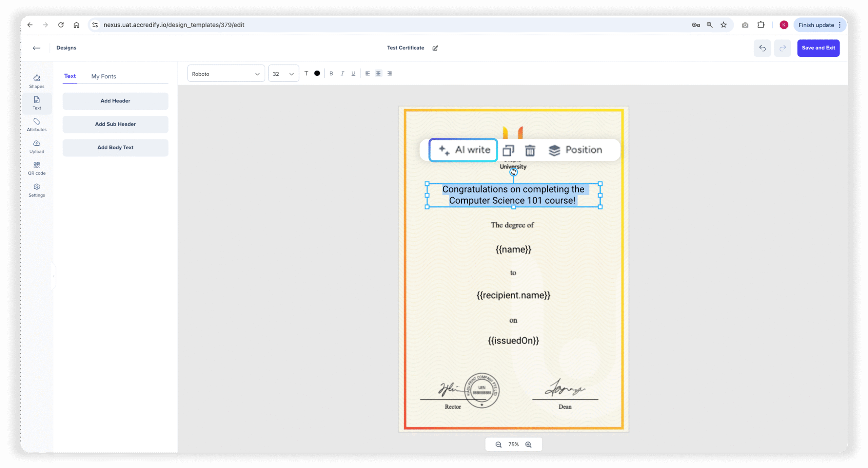Image resolution: width=868 pixels, height=468 pixels.
Task: Click the Congratulations text box
Action: pos(513,195)
